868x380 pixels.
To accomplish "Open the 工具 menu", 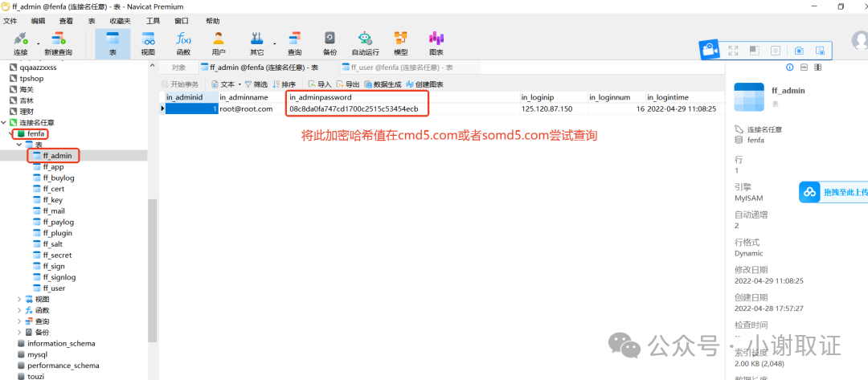I will (x=154, y=21).
